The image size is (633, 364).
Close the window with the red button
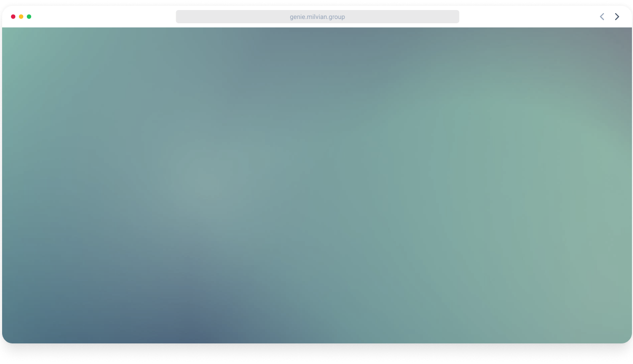[13, 17]
